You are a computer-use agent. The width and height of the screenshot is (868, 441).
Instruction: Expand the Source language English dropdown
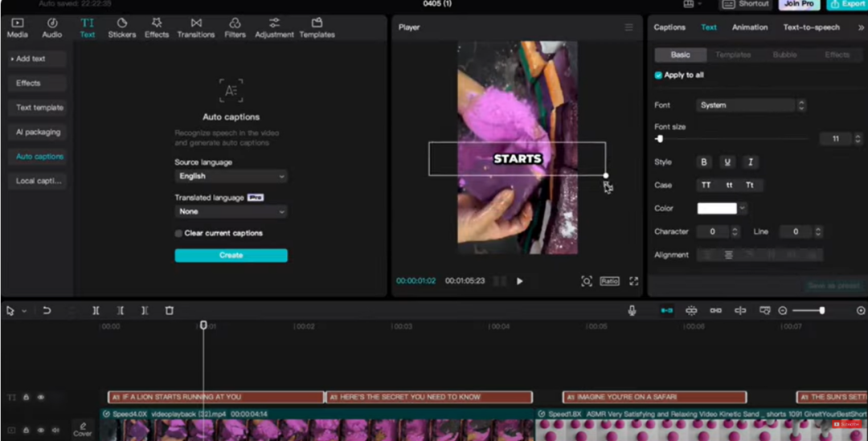click(231, 176)
